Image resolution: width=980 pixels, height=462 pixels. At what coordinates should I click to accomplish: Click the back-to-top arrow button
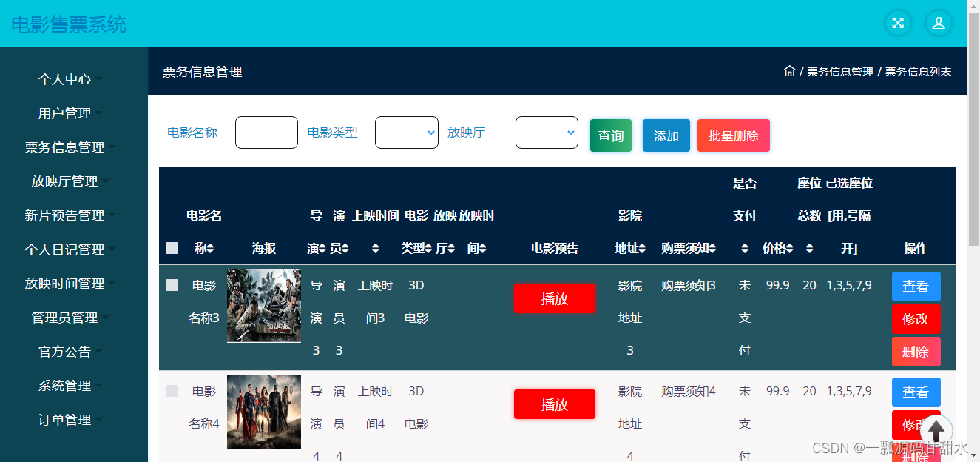(936, 431)
